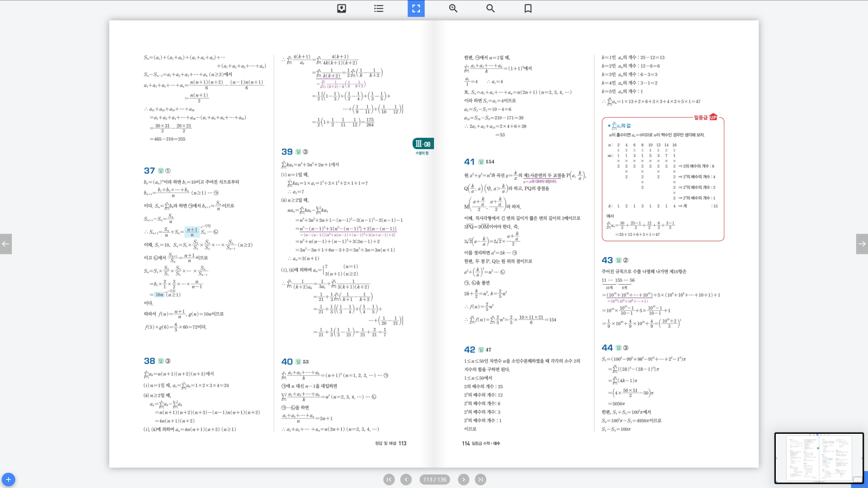Expand the blue plus button bottom-left

pos(8,479)
